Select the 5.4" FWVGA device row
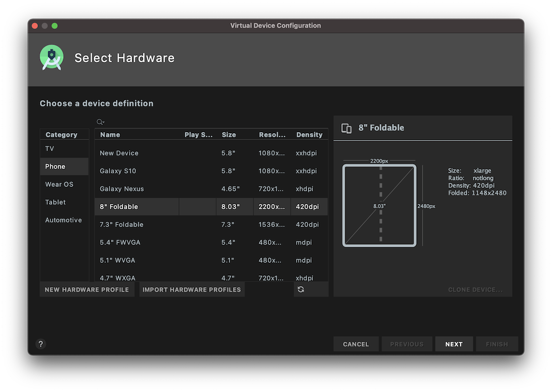Image resolution: width=552 pixels, height=392 pixels. (x=120, y=243)
